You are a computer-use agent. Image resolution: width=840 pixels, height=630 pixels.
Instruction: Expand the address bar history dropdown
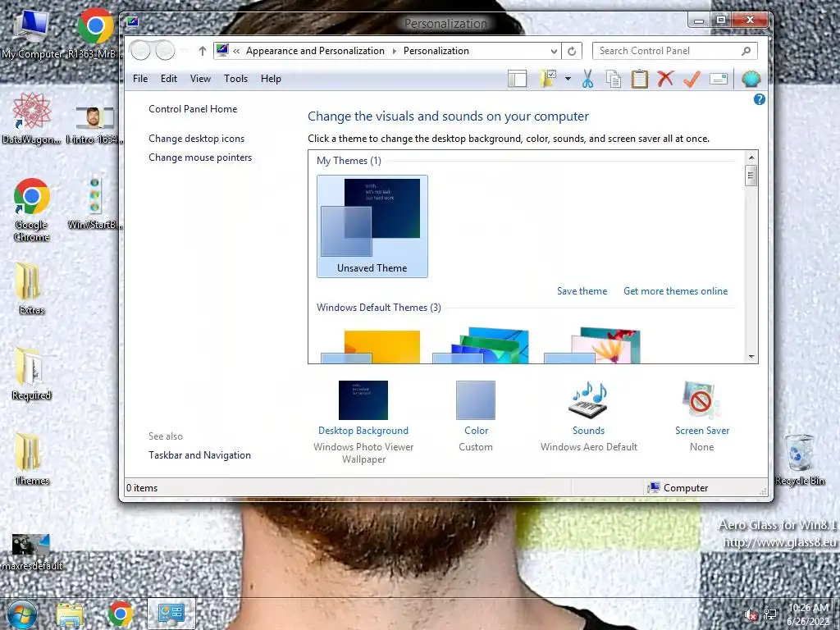[554, 51]
